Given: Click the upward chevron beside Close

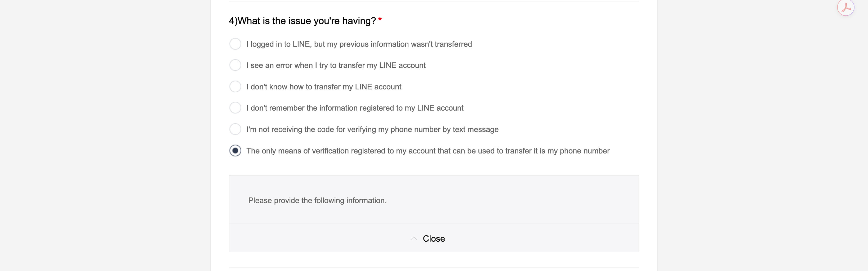Looking at the screenshot, I should click(413, 238).
